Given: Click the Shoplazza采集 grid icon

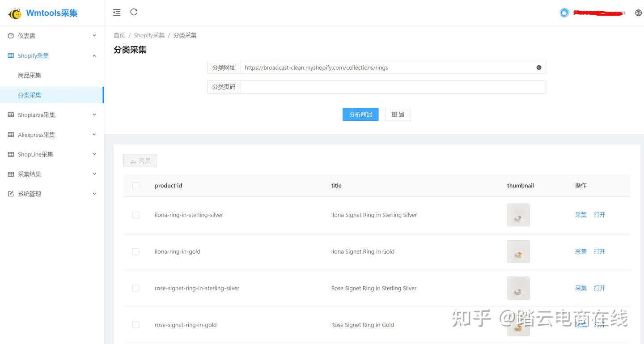Looking at the screenshot, I should point(10,115).
